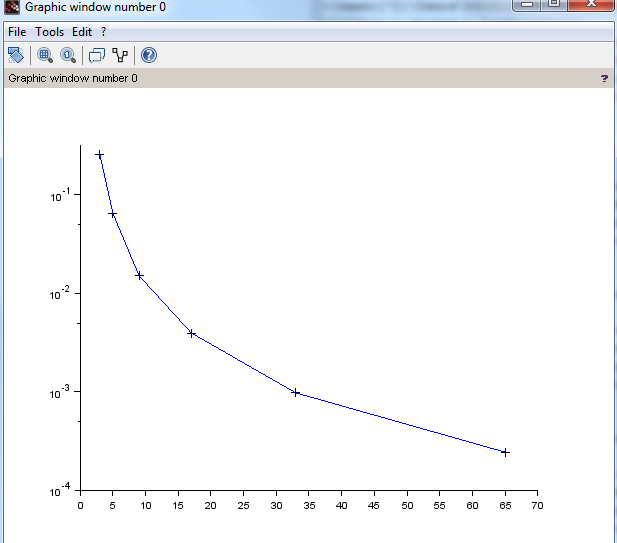Click x-axis tick label 20
Screen dimensions: 617x543
[211, 506]
